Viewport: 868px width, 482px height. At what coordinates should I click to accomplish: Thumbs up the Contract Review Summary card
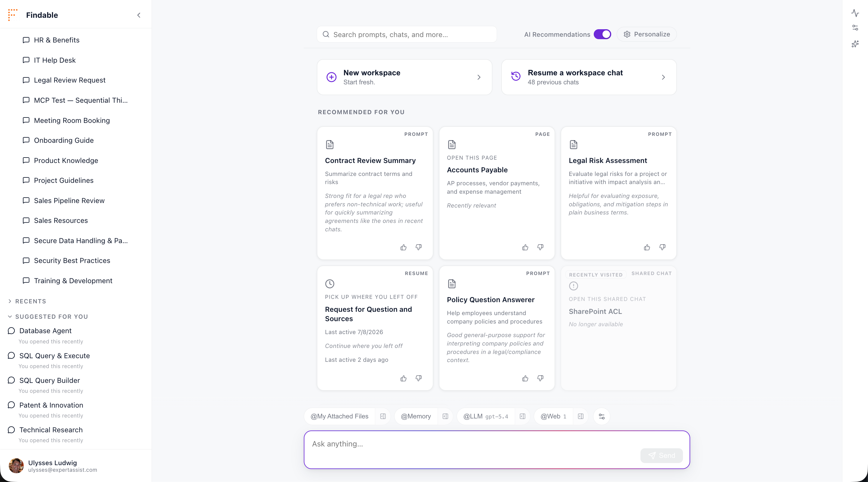point(403,248)
